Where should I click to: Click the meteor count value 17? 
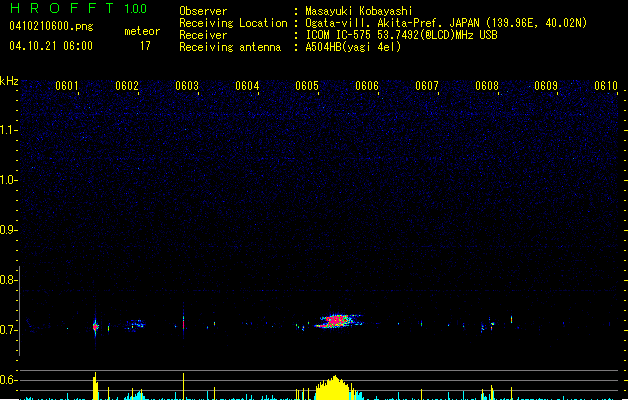pos(145,46)
